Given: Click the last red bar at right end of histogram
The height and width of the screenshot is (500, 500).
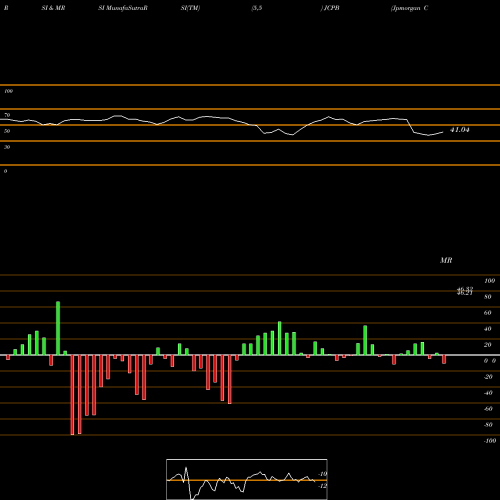Looking at the screenshot, I should pyautogui.click(x=444, y=359).
